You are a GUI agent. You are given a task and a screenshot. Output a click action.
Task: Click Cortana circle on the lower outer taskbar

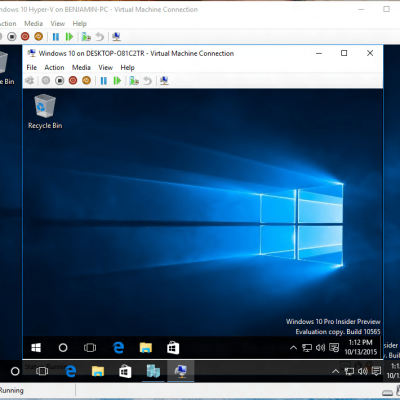pos(15,371)
